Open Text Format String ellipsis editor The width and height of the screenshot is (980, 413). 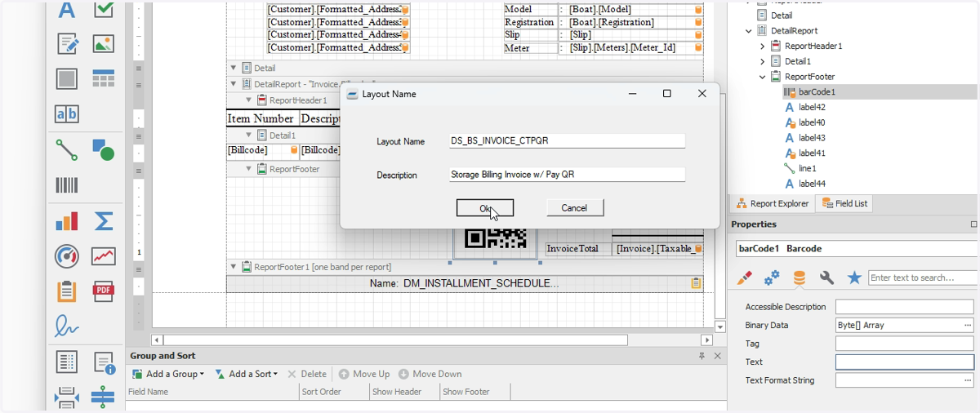(x=968, y=380)
